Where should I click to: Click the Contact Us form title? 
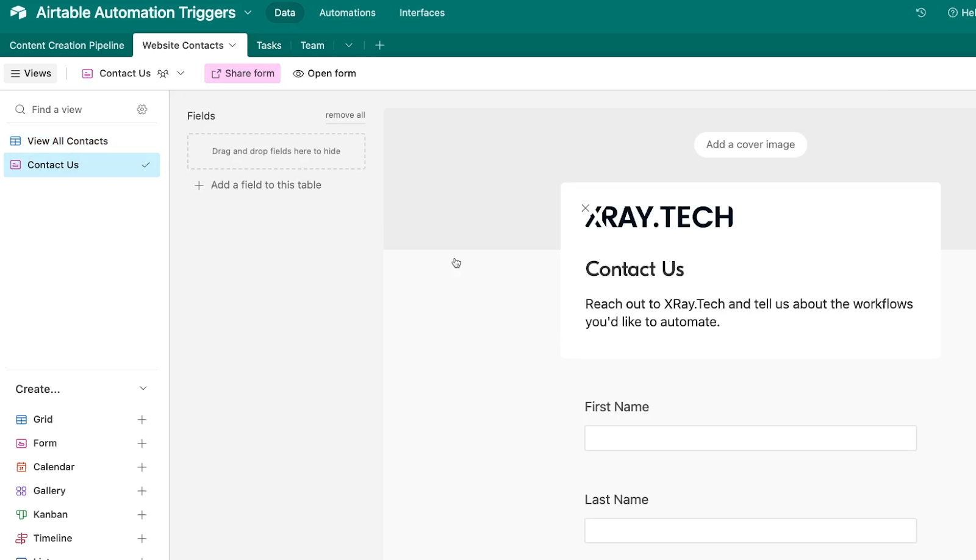click(x=634, y=269)
